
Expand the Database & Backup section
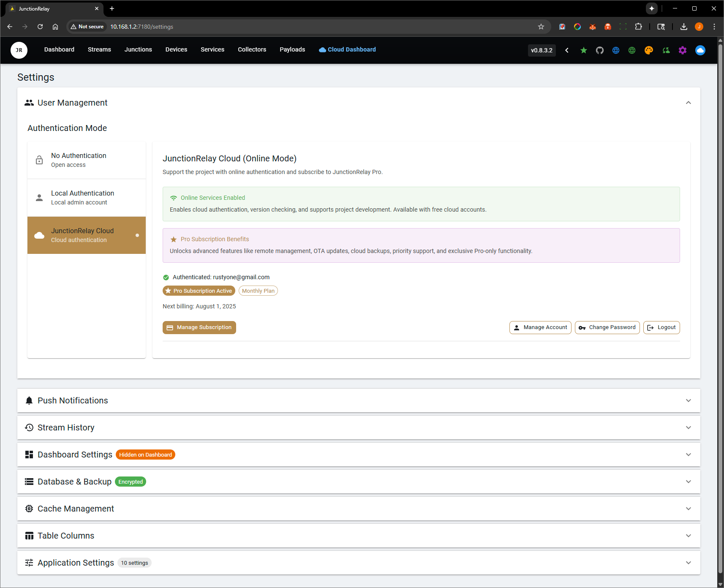pos(359,482)
